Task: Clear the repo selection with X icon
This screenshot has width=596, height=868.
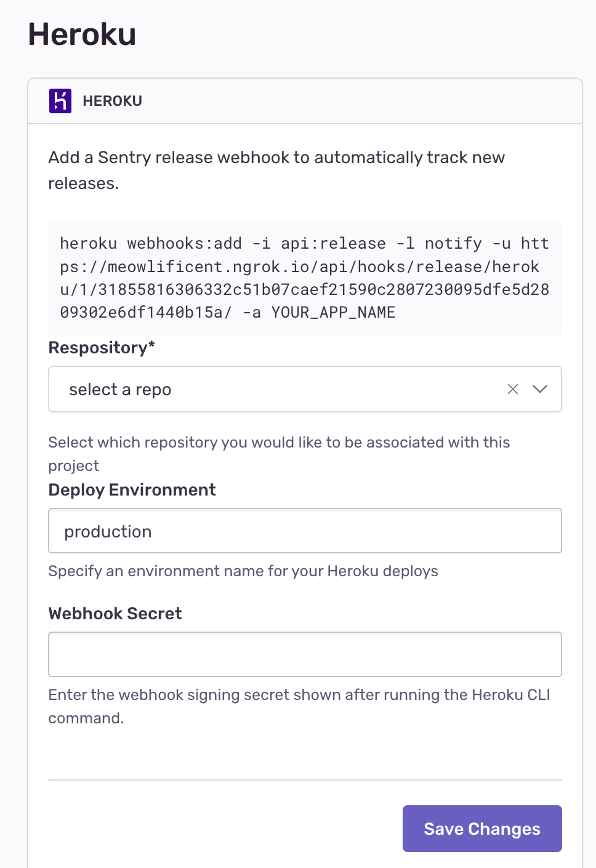Action: click(x=513, y=389)
